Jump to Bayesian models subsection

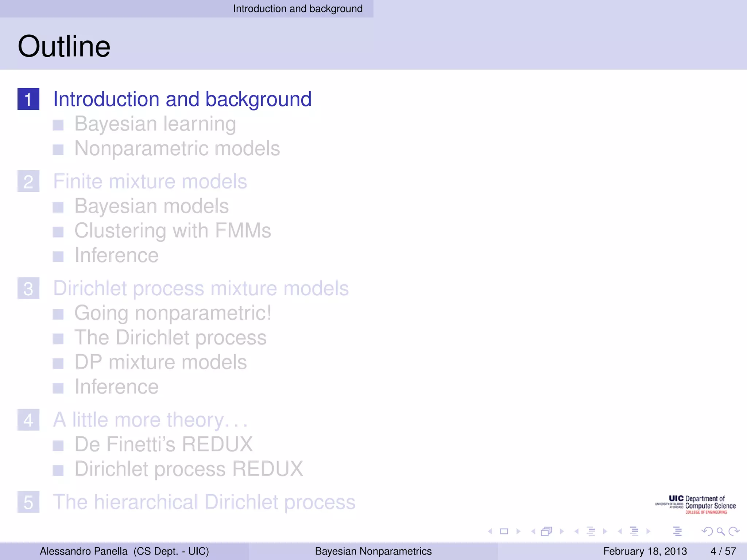pos(152,206)
